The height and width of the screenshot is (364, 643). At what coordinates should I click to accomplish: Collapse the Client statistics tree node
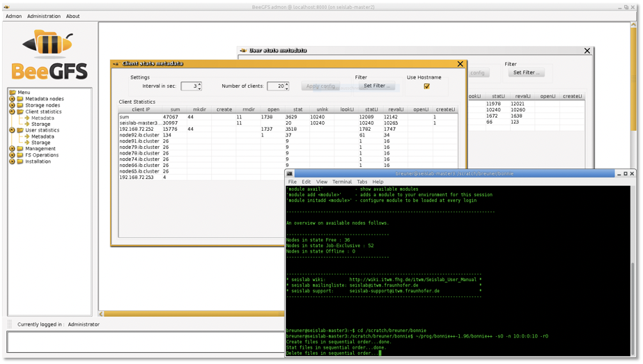[x=12, y=111]
